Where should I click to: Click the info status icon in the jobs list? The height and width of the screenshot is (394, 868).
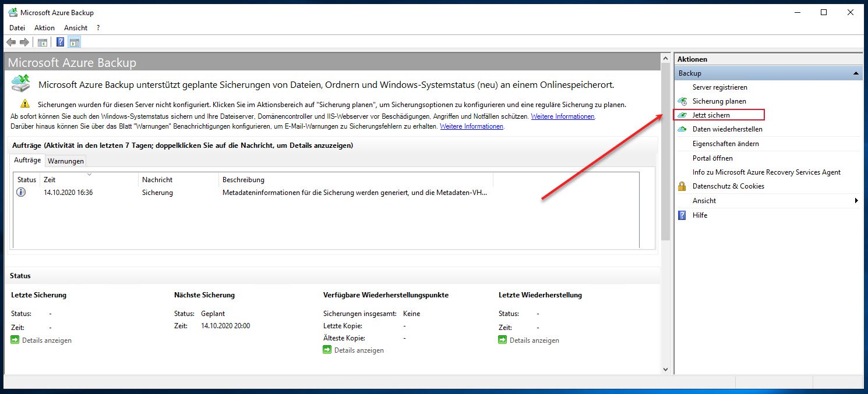point(22,192)
